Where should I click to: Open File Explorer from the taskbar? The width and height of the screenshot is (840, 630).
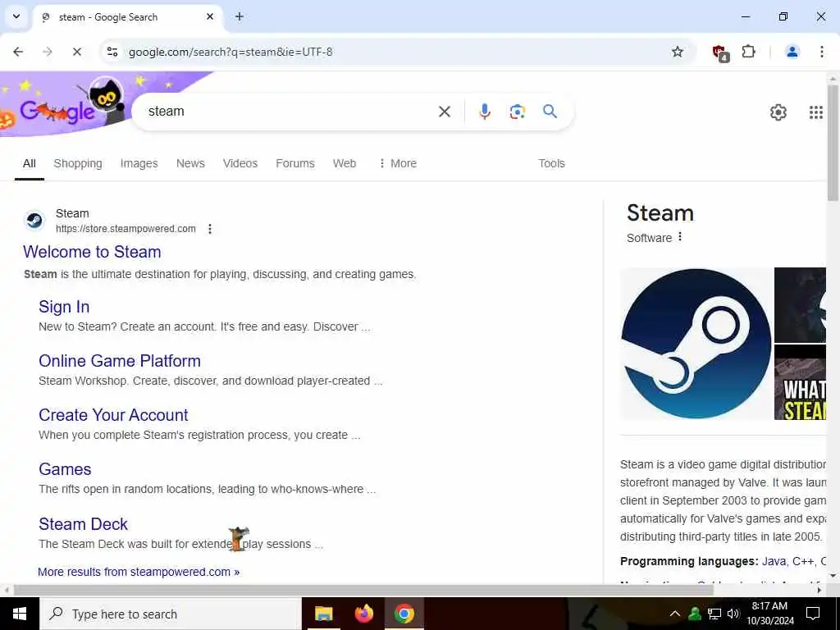pyautogui.click(x=323, y=614)
